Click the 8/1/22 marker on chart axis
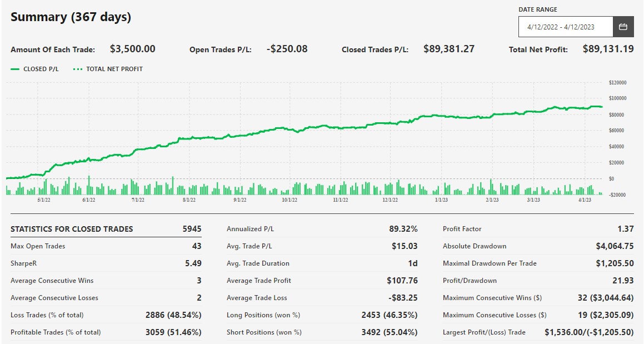 (189, 200)
